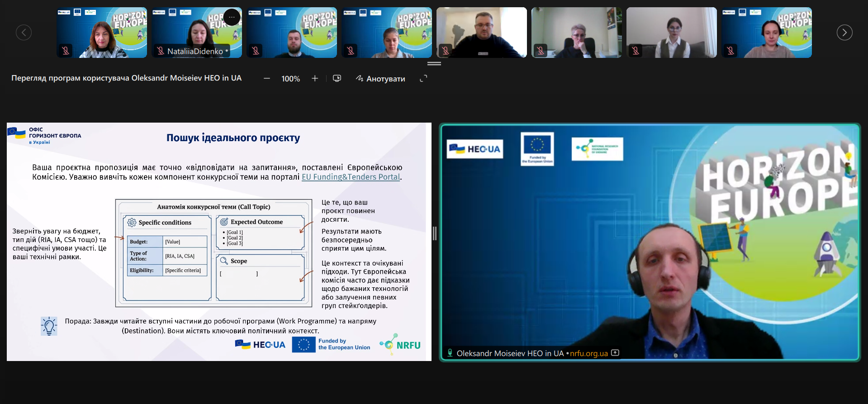The width and height of the screenshot is (868, 404).
Task: Open the EU Funding&Tenders Portal link
Action: (351, 177)
